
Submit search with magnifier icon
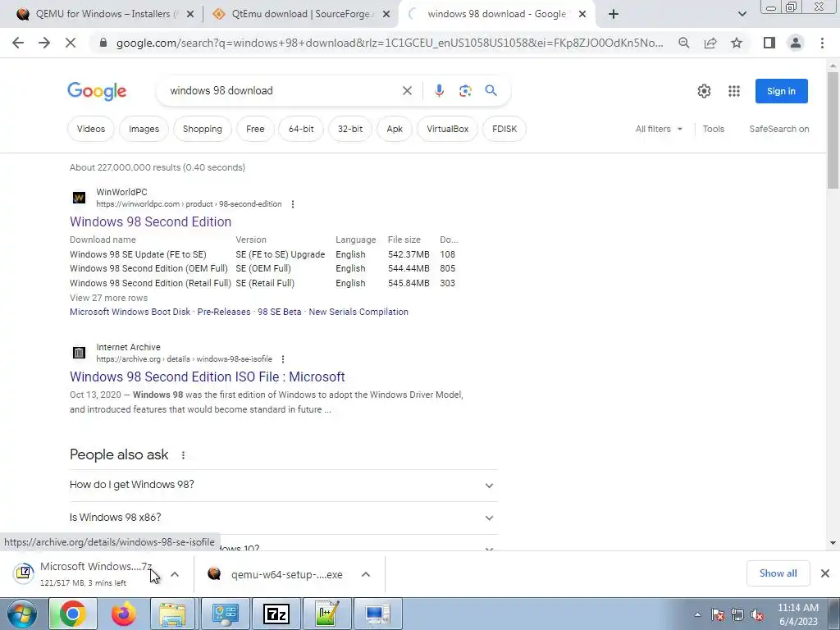point(491,90)
